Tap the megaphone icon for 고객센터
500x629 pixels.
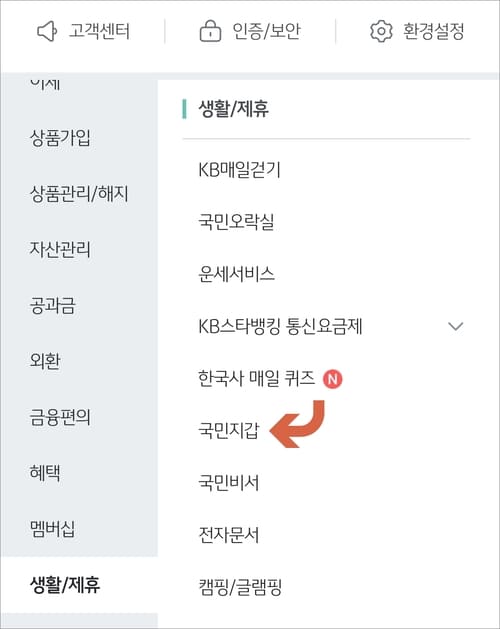point(47,31)
